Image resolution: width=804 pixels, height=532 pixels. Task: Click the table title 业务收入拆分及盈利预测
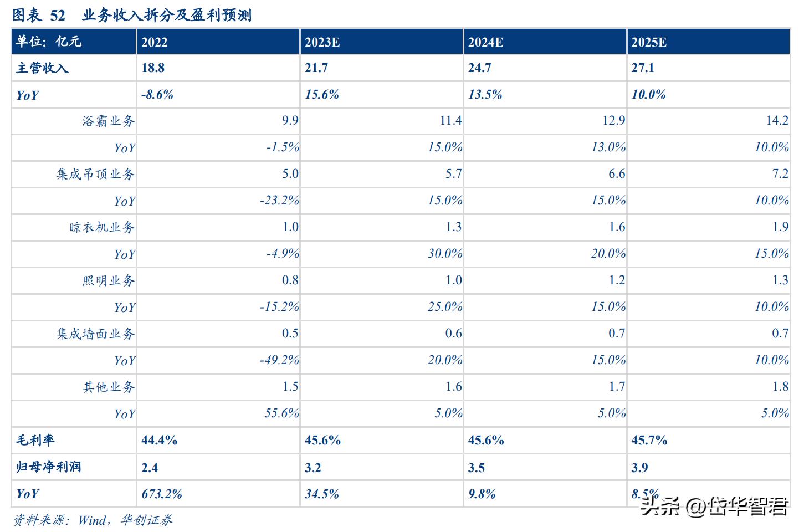[167, 15]
